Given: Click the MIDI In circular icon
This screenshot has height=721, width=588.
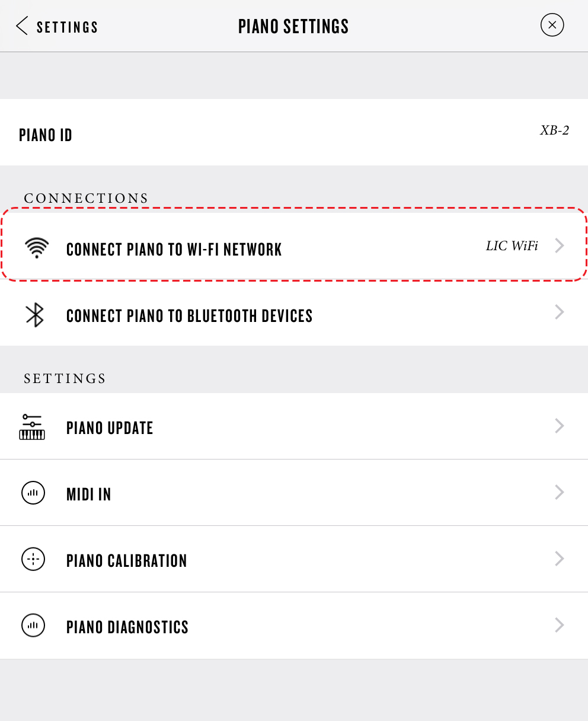Looking at the screenshot, I should pyautogui.click(x=33, y=493).
